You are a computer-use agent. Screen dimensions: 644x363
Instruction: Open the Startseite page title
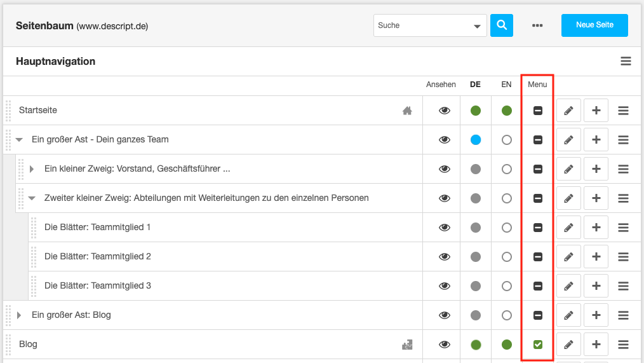(37, 110)
